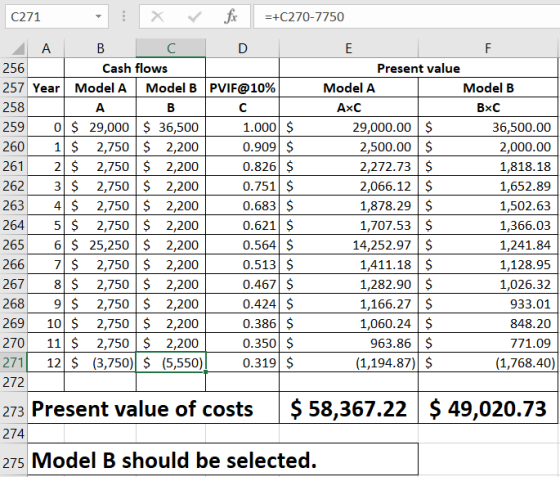Screen dimensions: 560x477
Task: Select PVIF cell 0.909
Action: point(242,146)
